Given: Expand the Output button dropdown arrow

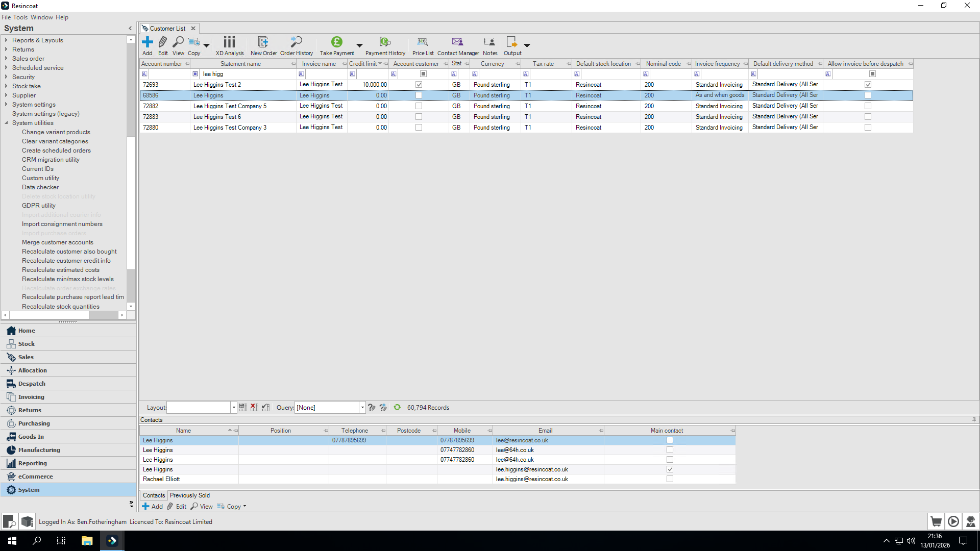Looking at the screenshot, I should (x=526, y=45).
